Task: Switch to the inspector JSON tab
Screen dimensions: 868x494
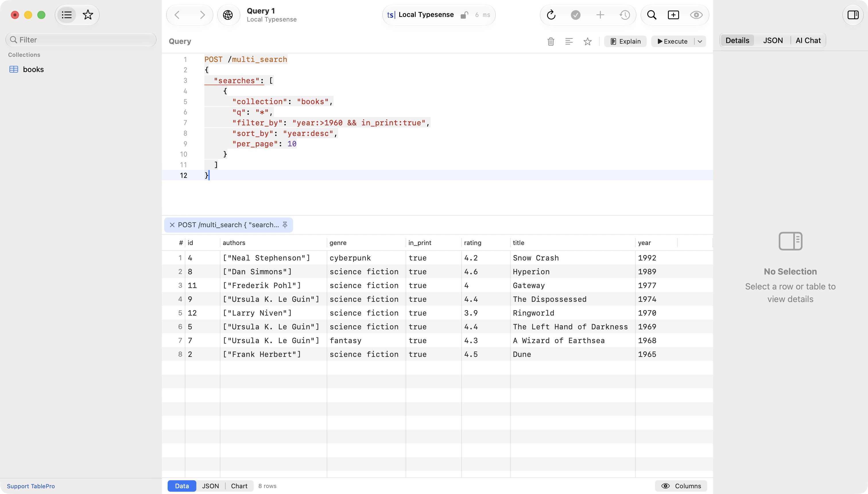Action: (773, 40)
